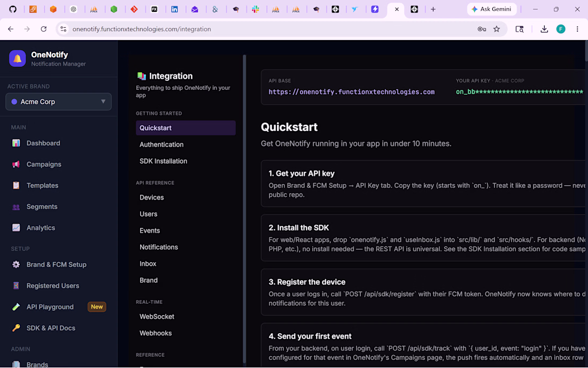Go back to previous page
Image resolution: width=588 pixels, height=368 pixels.
11,29
